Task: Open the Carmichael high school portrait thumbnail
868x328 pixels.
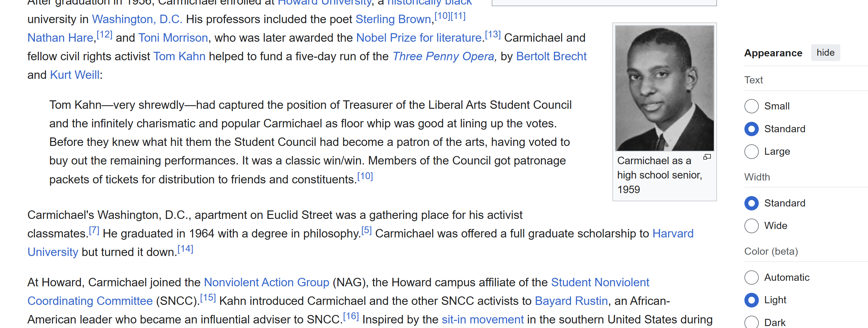Action: pyautogui.click(x=665, y=88)
